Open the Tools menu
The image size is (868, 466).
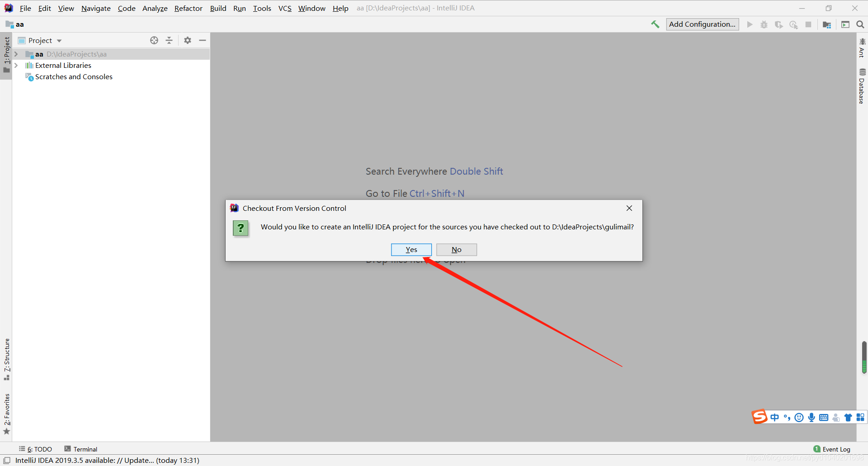(x=262, y=8)
